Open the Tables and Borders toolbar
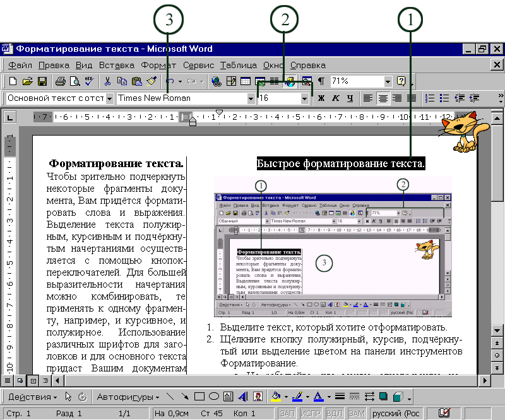The width and height of the screenshot is (505, 420). tap(231, 81)
